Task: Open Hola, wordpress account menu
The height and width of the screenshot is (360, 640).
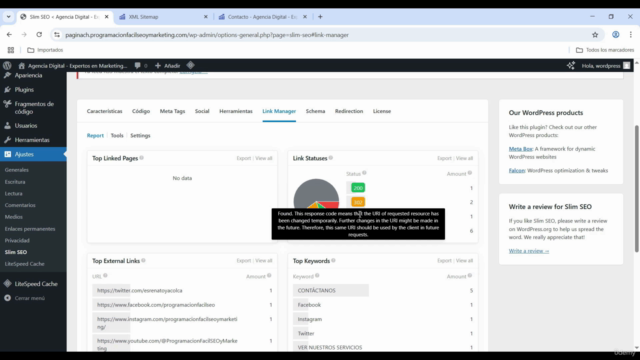Action: pos(606,65)
